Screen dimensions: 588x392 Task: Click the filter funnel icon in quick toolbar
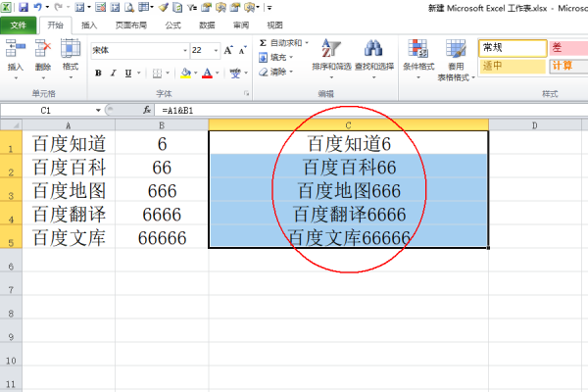click(192, 7)
